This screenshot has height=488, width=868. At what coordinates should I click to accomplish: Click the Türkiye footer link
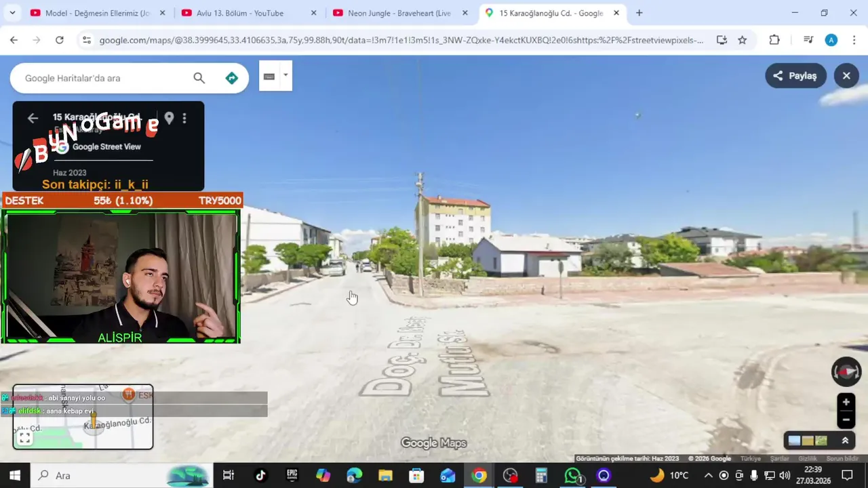[750, 459]
